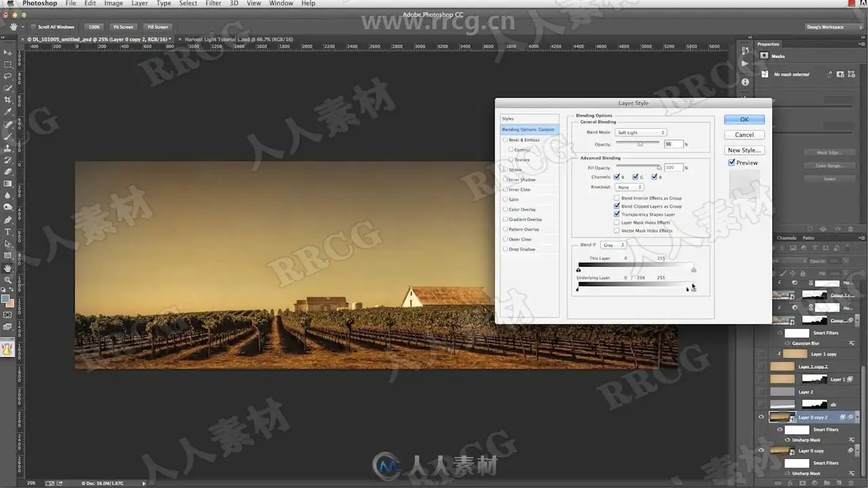Select the Rectangular Marquee tool
Image resolution: width=868 pixels, height=488 pixels.
pos(8,64)
